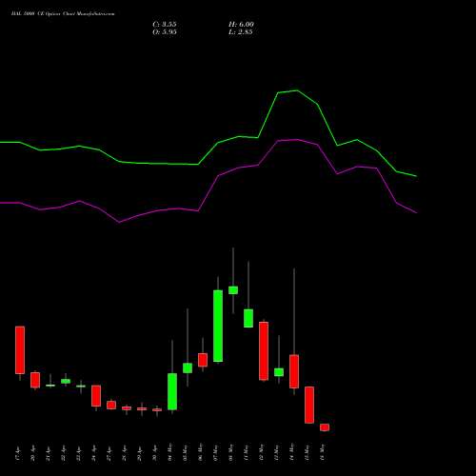This screenshot has height=476, width=476.
Task: Click the tall green candle above the 07 May label
Action: [218, 326]
